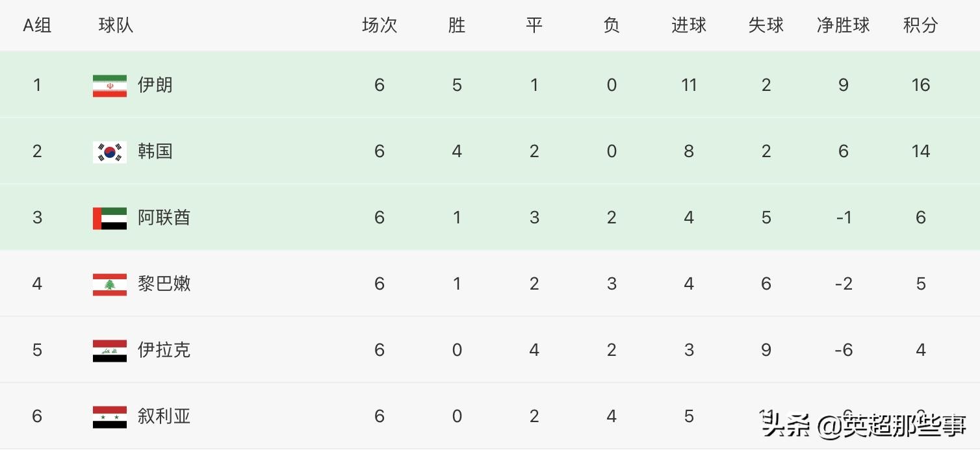The image size is (980, 452).
Task: Select team name 阿联酋
Action: pyautogui.click(x=164, y=218)
